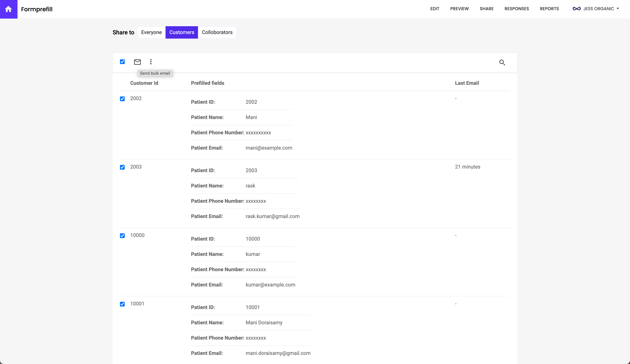Open the REPORTS section
This screenshot has height=364, width=630.
pos(549,9)
